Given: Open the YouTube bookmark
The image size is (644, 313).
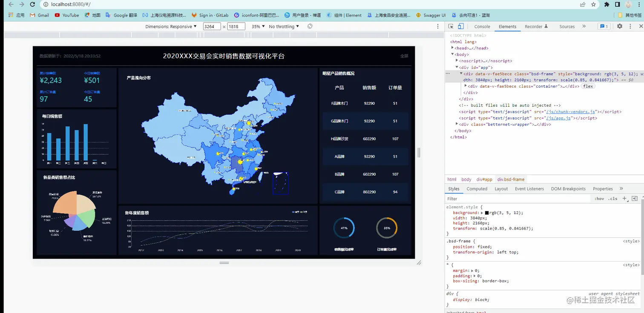Looking at the screenshot, I should [x=67, y=15].
